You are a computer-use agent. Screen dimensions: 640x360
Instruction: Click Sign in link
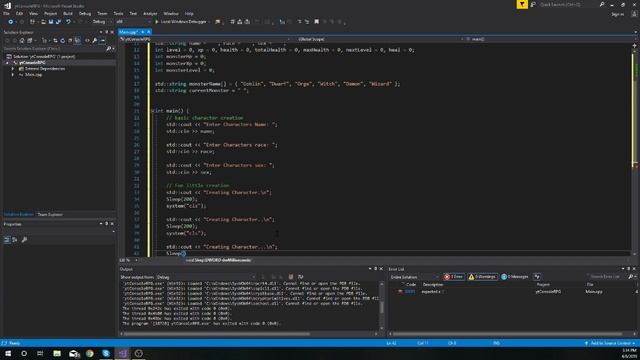(x=618, y=14)
